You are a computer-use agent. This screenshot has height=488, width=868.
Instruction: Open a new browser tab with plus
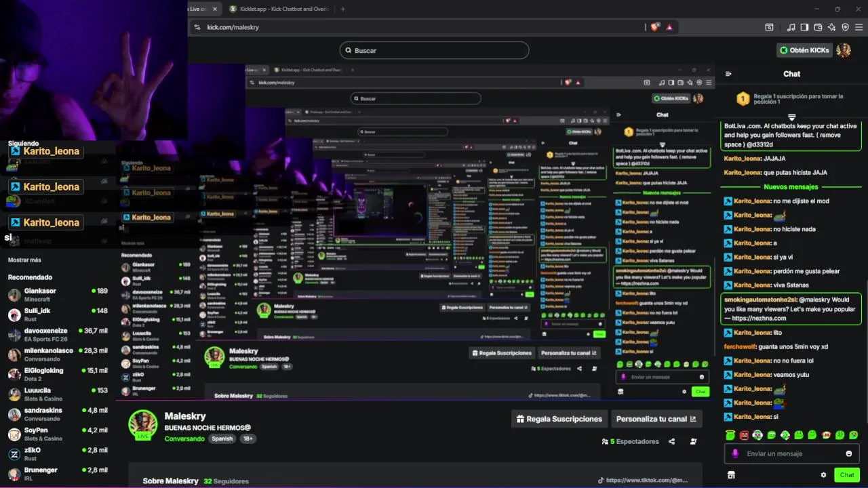click(x=342, y=9)
